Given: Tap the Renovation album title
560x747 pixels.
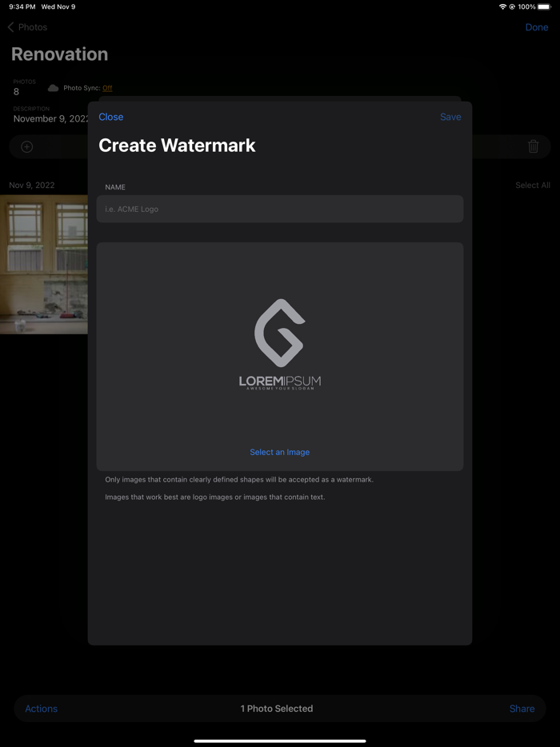Looking at the screenshot, I should [x=59, y=54].
